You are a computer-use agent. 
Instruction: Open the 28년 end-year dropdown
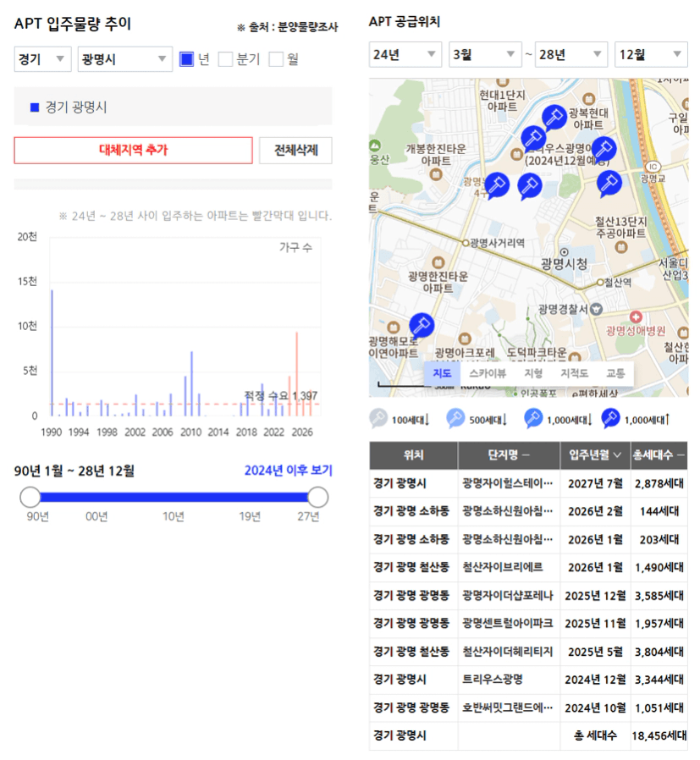[571, 54]
